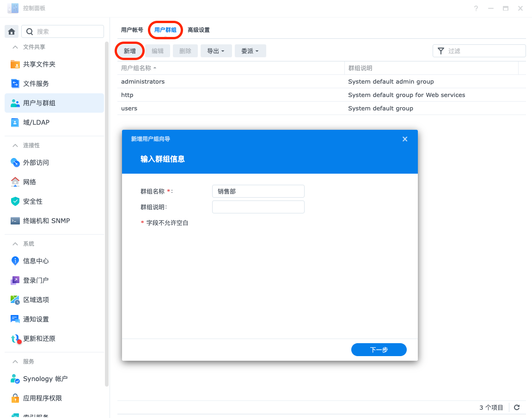Click the refresh icon beside item count
The image size is (532, 418).
pyautogui.click(x=517, y=407)
